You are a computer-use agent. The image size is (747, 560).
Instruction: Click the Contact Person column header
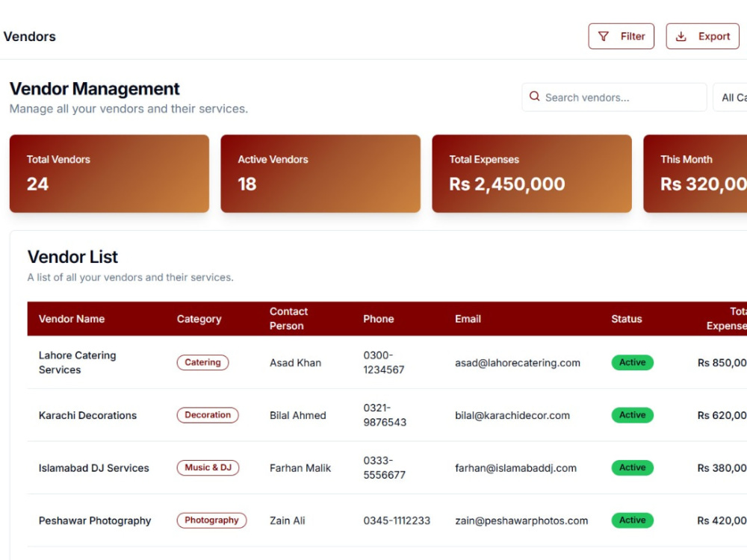click(x=288, y=319)
